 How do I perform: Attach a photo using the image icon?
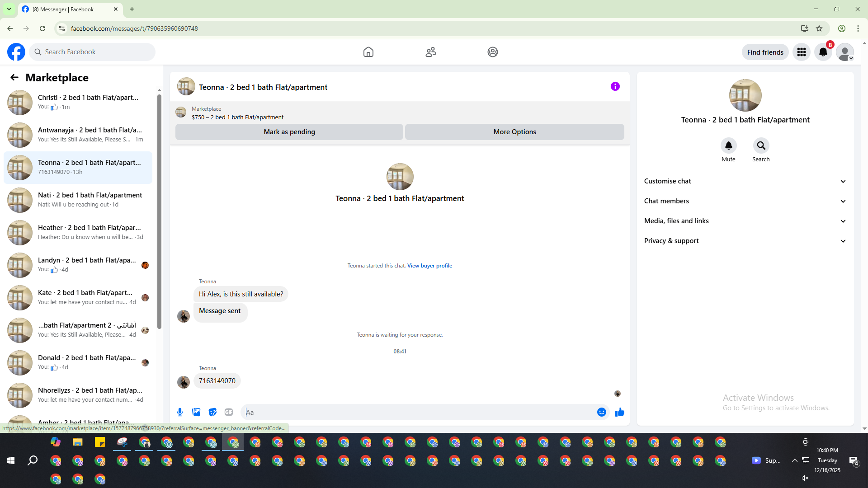point(196,412)
